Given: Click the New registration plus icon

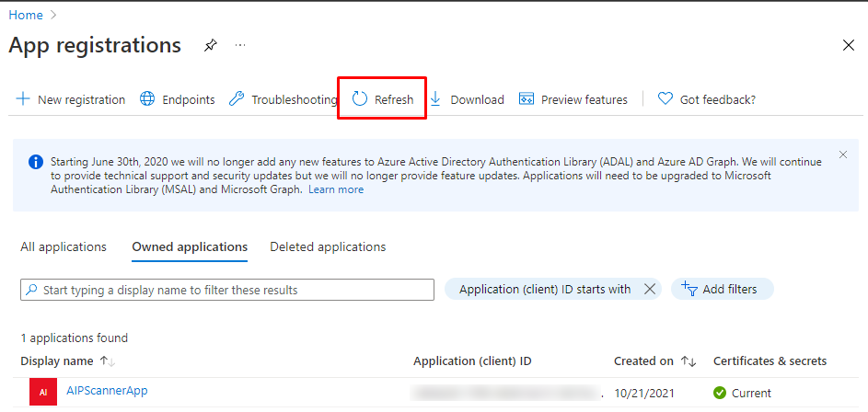Looking at the screenshot, I should 23,99.
